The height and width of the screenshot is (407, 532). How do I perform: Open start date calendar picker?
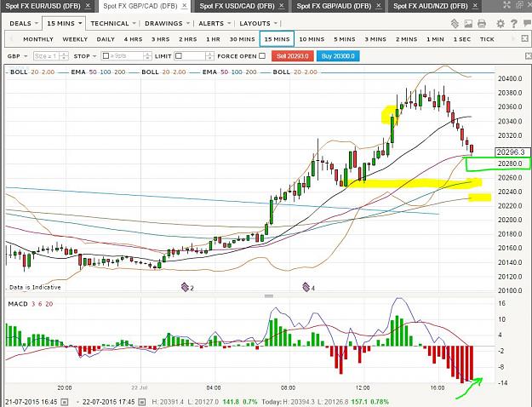(65, 402)
